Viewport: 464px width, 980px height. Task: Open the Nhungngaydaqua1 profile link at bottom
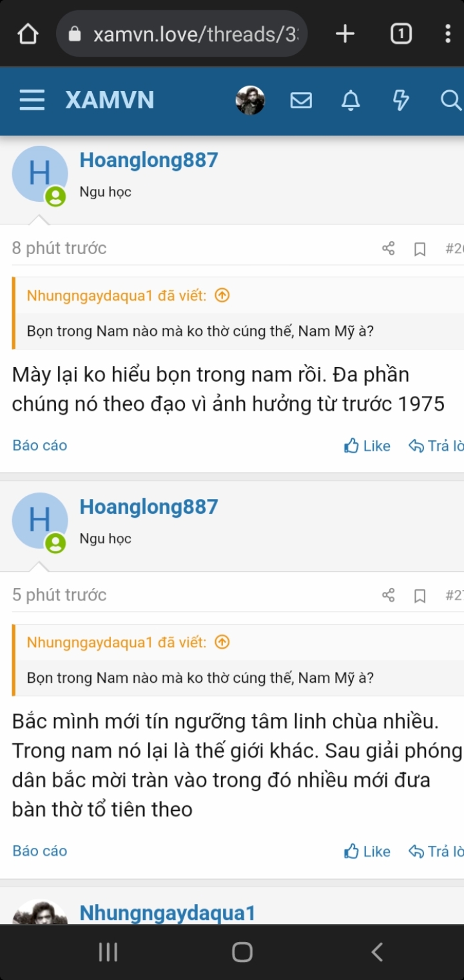[x=168, y=912]
